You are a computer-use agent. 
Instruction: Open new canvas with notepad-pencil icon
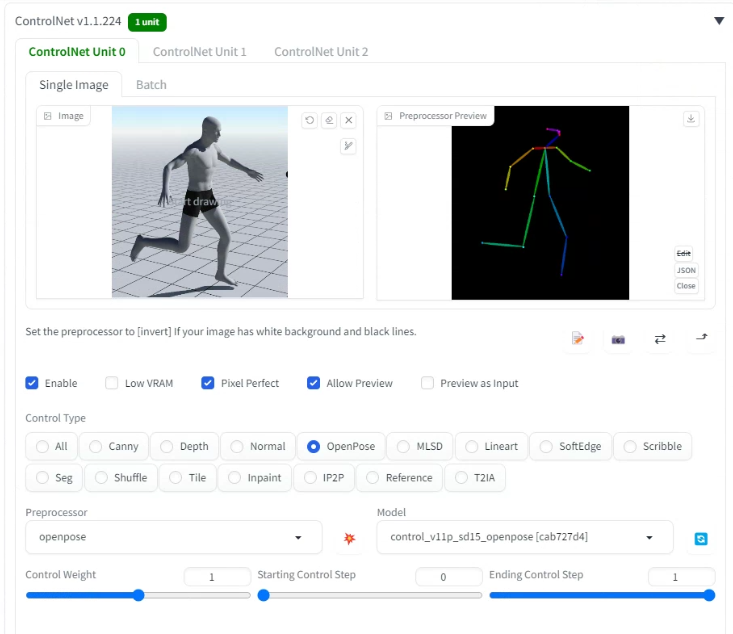578,339
